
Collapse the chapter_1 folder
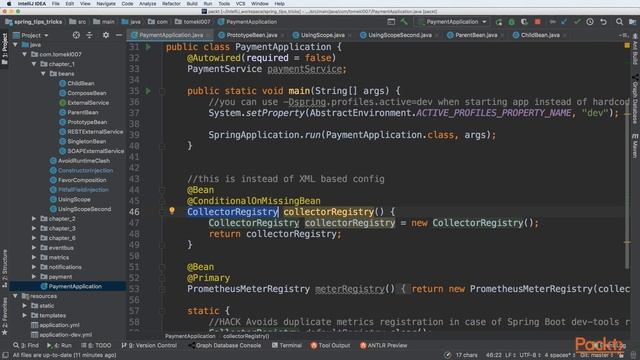[x=34, y=64]
